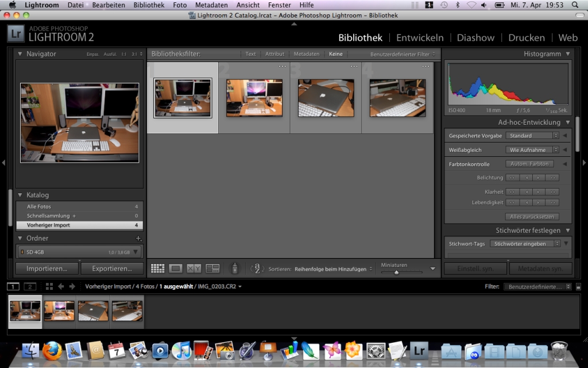The height and width of the screenshot is (368, 588).
Task: Open the Web module
Action: 568,37
